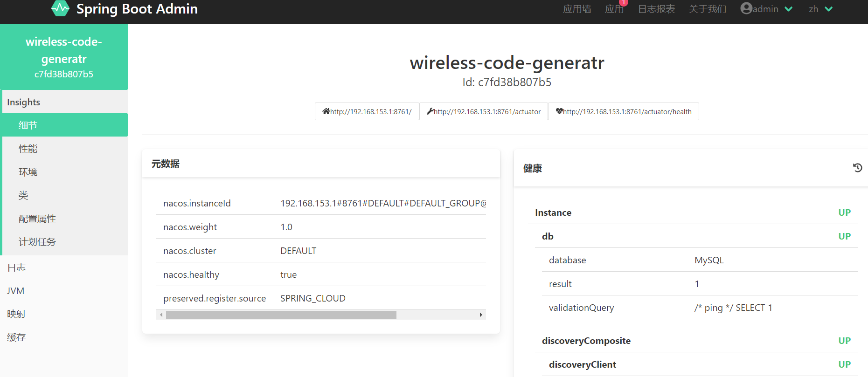The height and width of the screenshot is (377, 868).
Task: Click the metadata scrollbar left arrow
Action: tap(161, 315)
